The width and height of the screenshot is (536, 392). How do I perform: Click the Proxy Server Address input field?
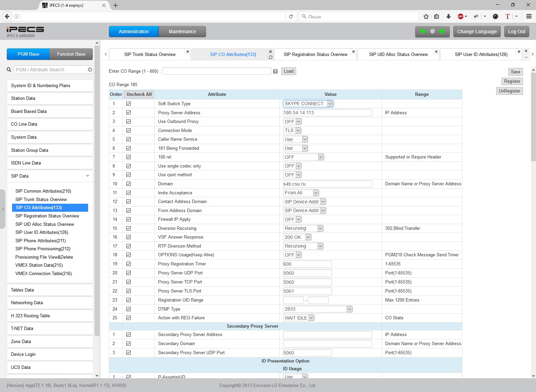(327, 113)
